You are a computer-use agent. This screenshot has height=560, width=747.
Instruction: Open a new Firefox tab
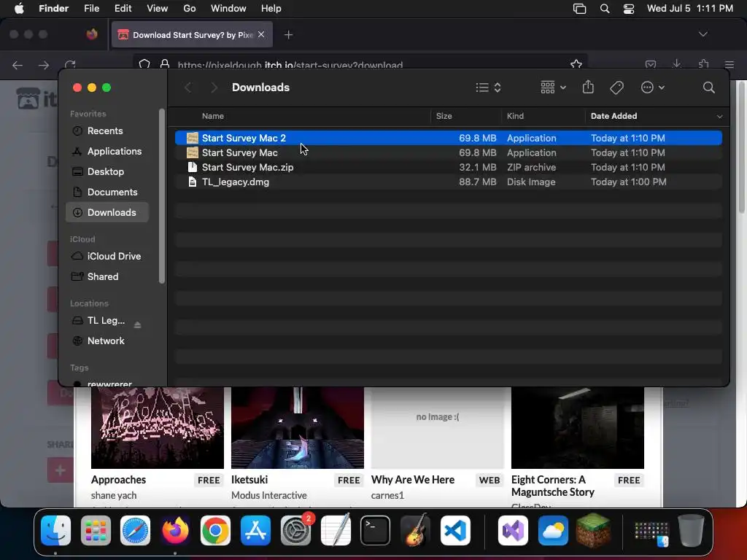point(288,35)
